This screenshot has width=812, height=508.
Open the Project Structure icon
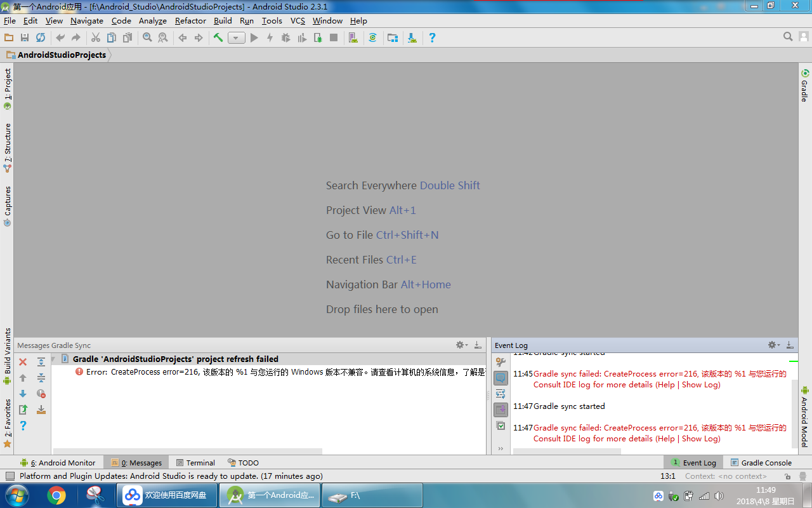[x=393, y=38]
